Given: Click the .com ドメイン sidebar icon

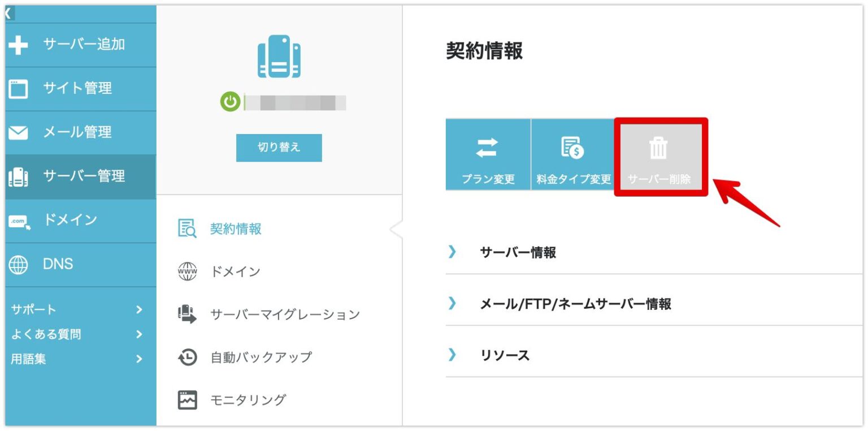Looking at the screenshot, I should pos(18,220).
